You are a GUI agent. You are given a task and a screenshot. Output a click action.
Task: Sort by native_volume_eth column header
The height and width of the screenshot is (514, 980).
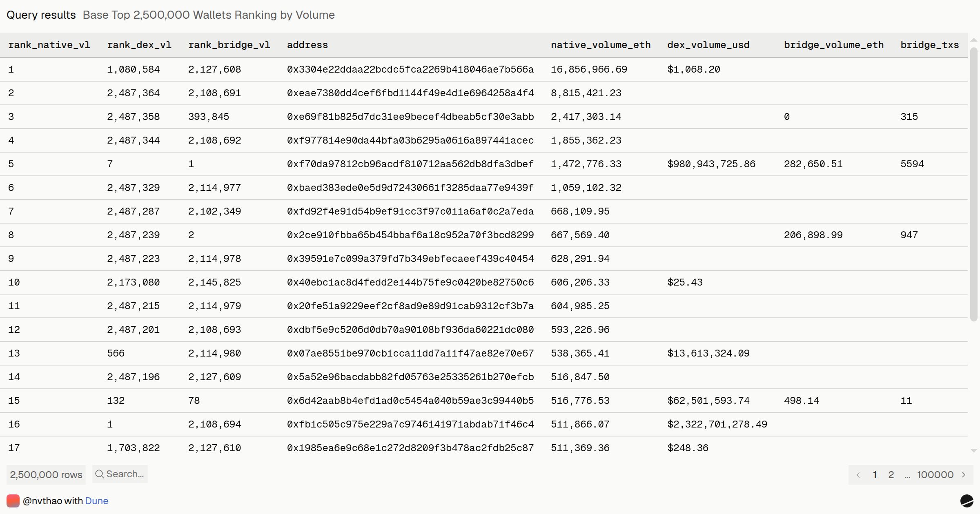click(601, 45)
